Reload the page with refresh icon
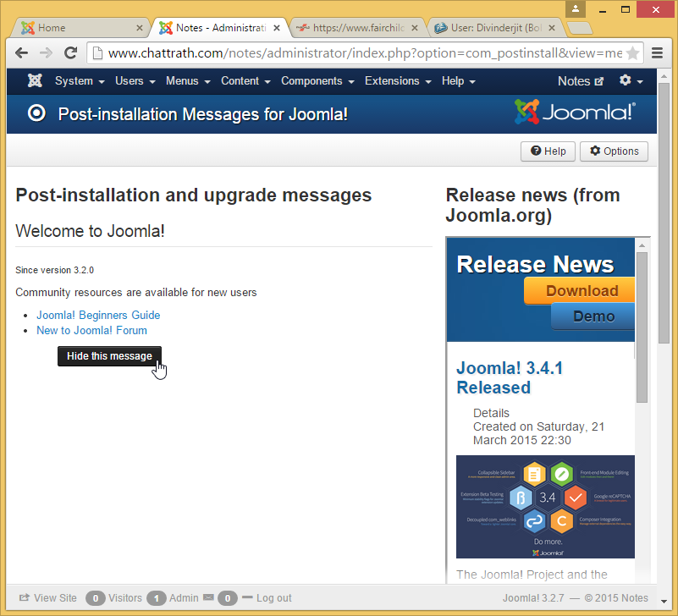 (x=70, y=52)
